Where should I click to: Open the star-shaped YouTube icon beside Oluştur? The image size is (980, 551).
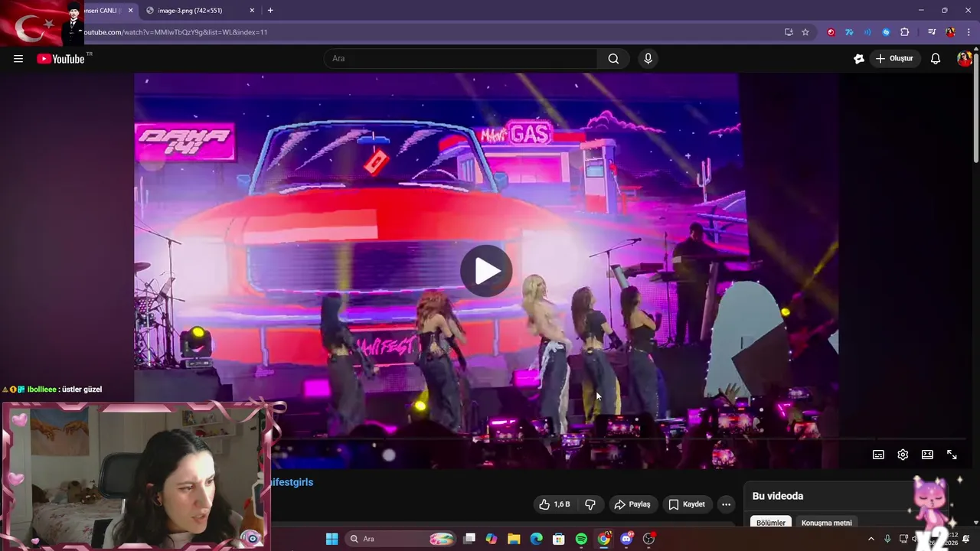[x=859, y=59]
